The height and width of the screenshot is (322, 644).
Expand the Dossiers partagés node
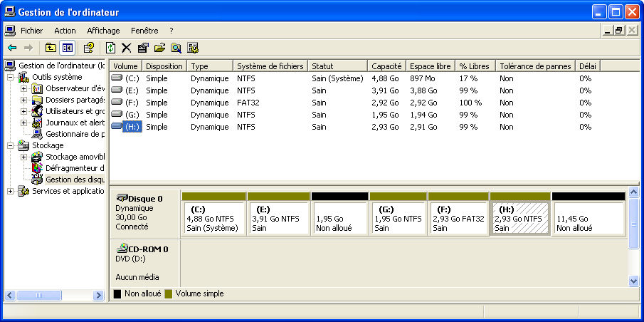point(23,100)
